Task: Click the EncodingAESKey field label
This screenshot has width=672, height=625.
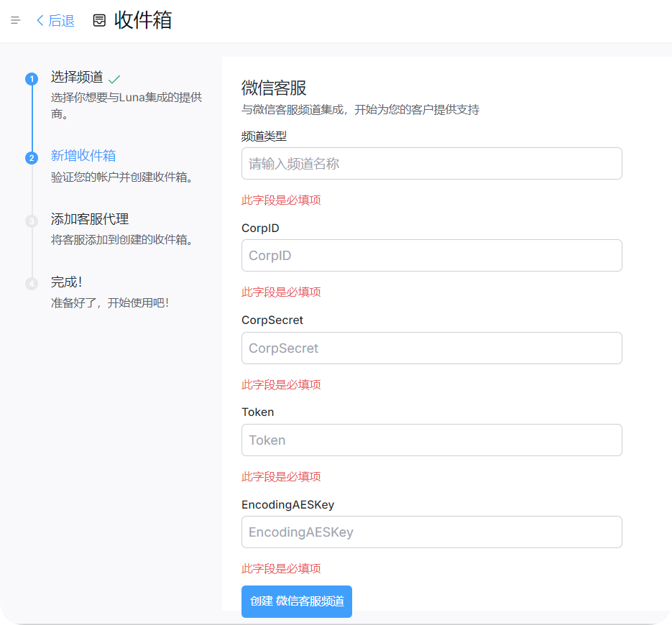Action: point(288,504)
